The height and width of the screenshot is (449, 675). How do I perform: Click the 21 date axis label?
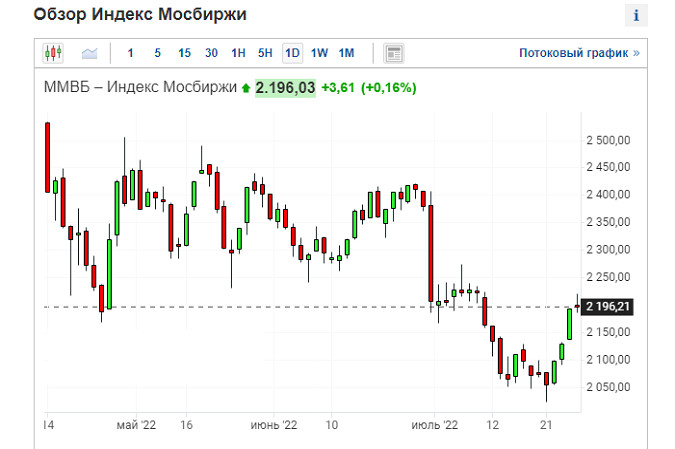(546, 425)
